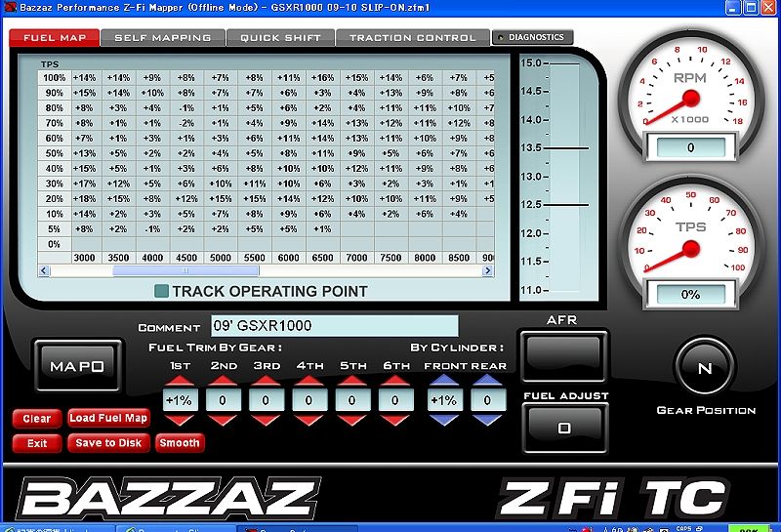
Task: Decrease 3rd gear fuel trim with down arrow
Action: pyautogui.click(x=266, y=420)
